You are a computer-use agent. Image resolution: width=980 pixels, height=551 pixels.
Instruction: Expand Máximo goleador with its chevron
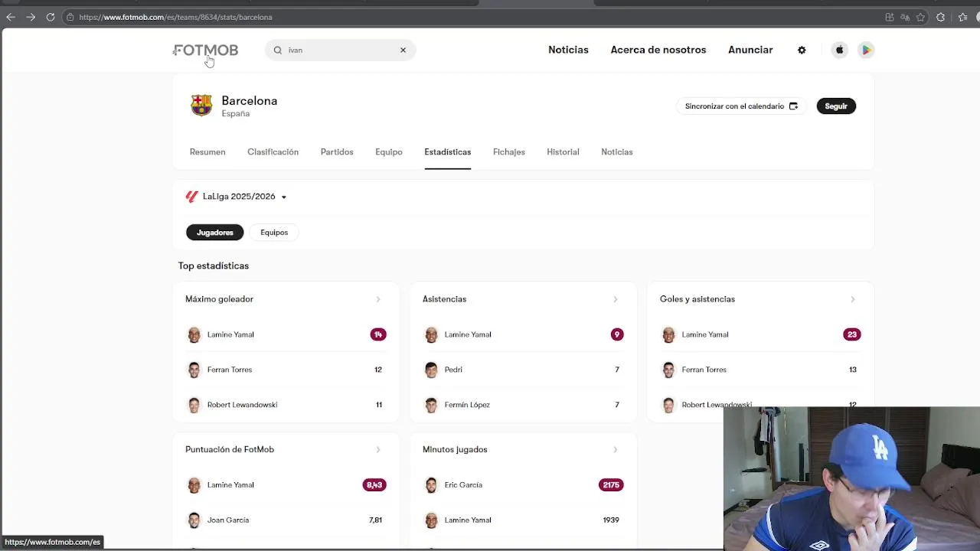(x=378, y=299)
